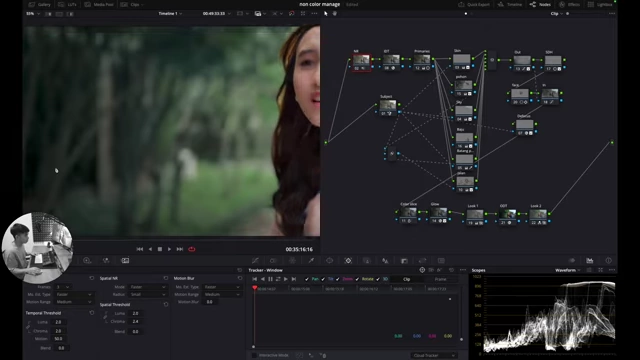This screenshot has height=360, width=640.
Task: Jump to first frame in viewer transport
Action: (140, 249)
